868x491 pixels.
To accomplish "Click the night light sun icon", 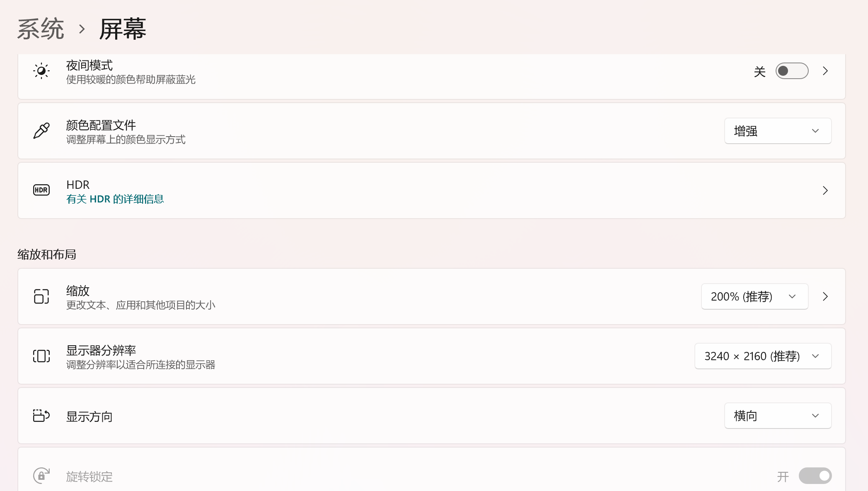I will click(41, 71).
